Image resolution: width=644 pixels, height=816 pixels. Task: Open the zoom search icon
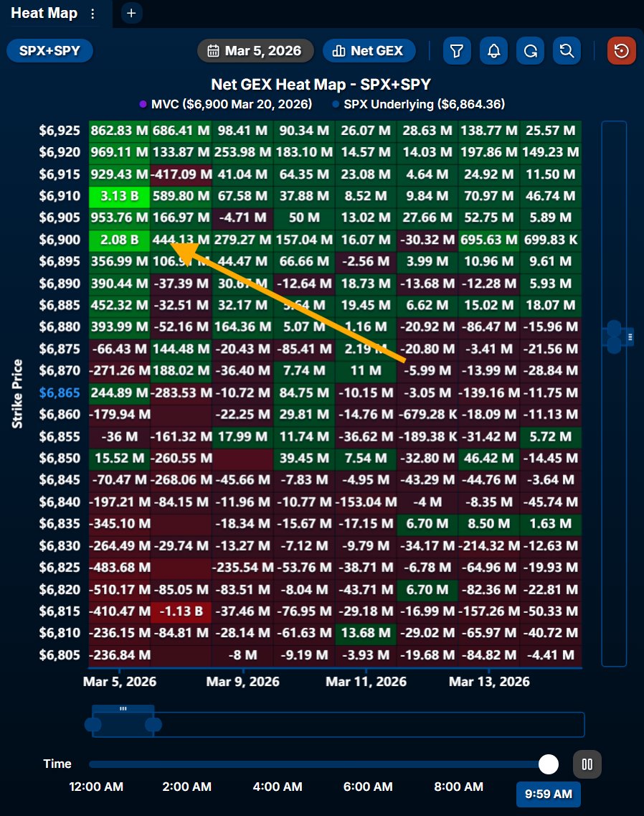(567, 51)
